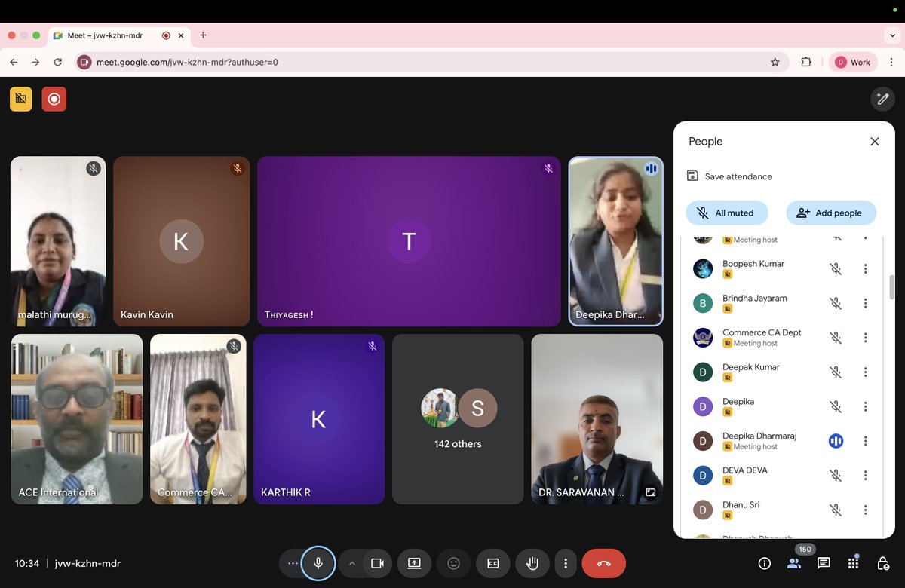
Task: Go back in the browser
Action: (14, 62)
